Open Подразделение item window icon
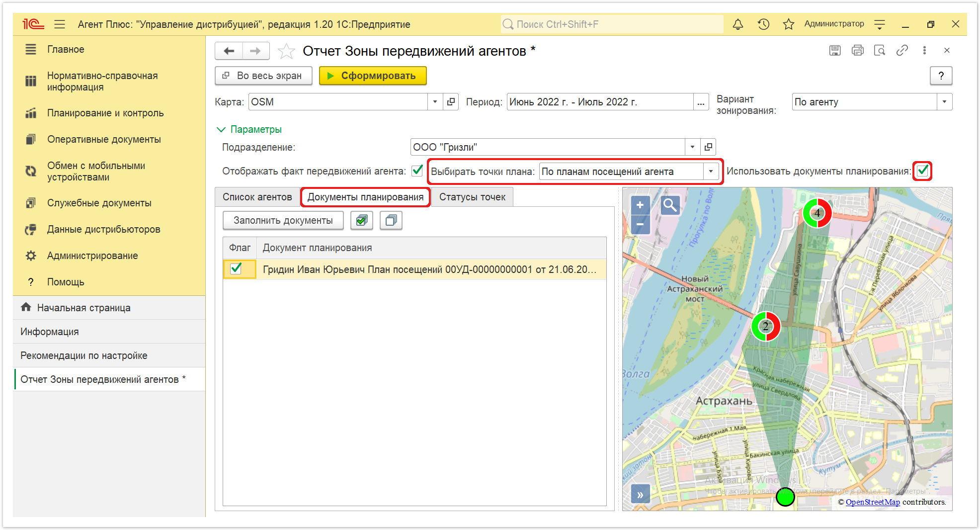Image resolution: width=980 pixels, height=530 pixels. pos(708,147)
